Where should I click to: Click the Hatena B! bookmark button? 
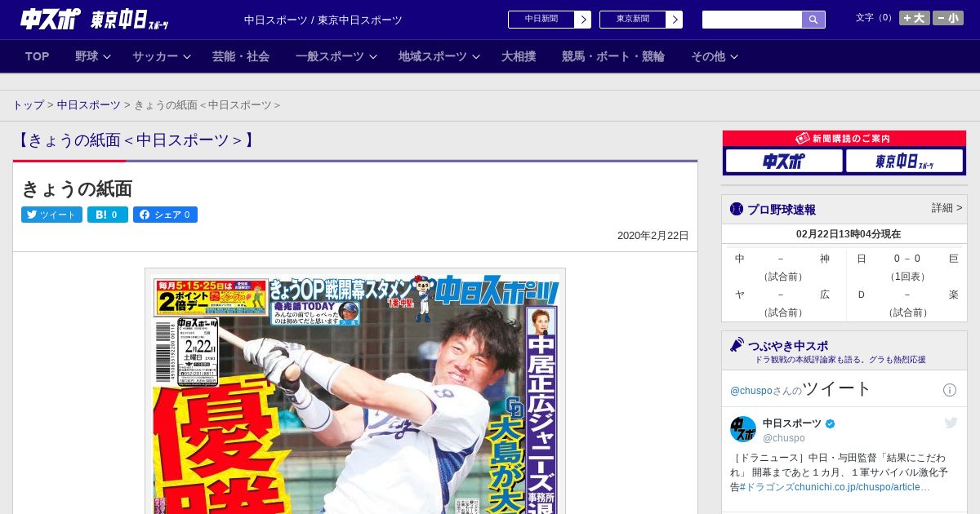pos(108,215)
